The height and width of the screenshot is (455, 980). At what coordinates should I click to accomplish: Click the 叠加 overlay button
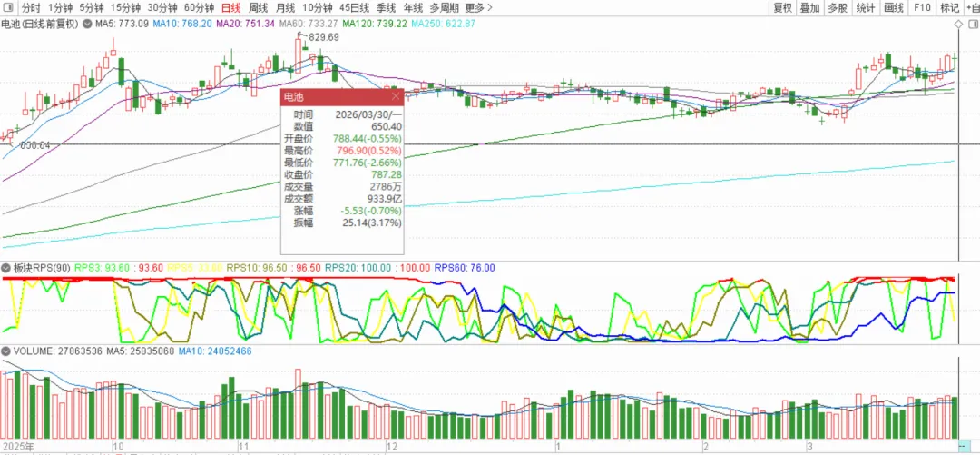coord(810,8)
